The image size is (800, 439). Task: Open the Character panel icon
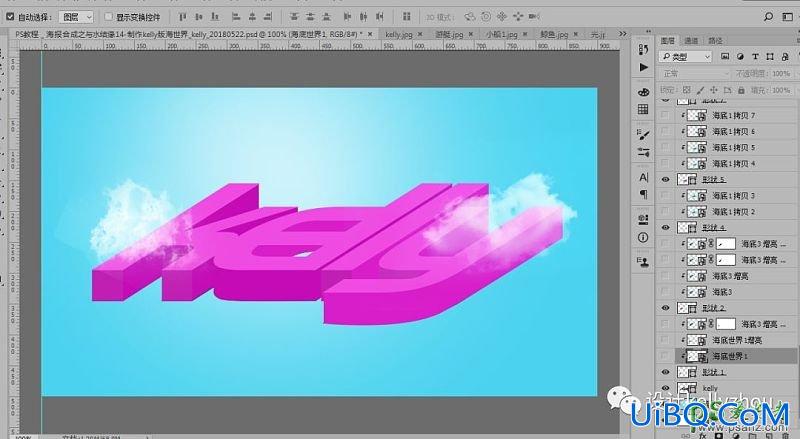click(x=643, y=177)
